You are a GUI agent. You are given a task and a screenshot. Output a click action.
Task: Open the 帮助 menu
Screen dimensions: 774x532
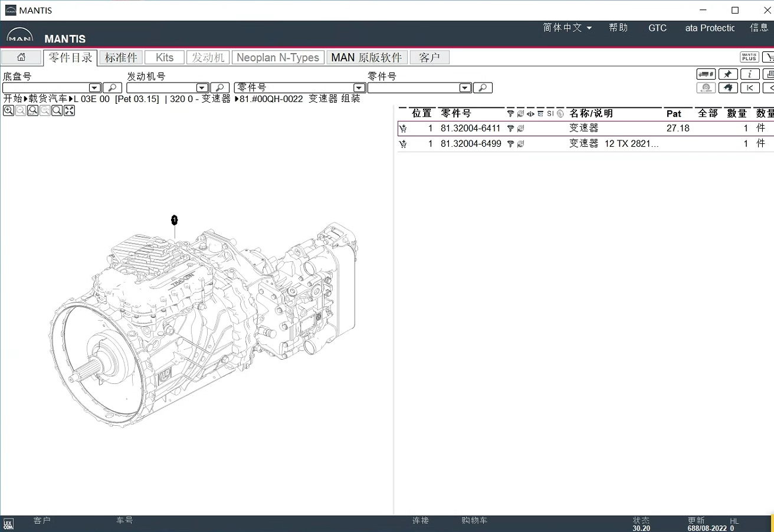pos(618,28)
